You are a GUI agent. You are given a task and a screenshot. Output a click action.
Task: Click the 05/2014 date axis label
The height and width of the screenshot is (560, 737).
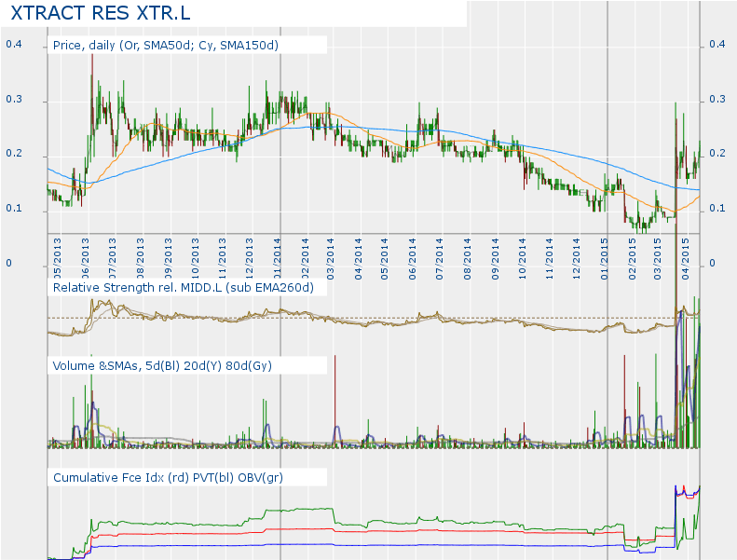(385, 259)
